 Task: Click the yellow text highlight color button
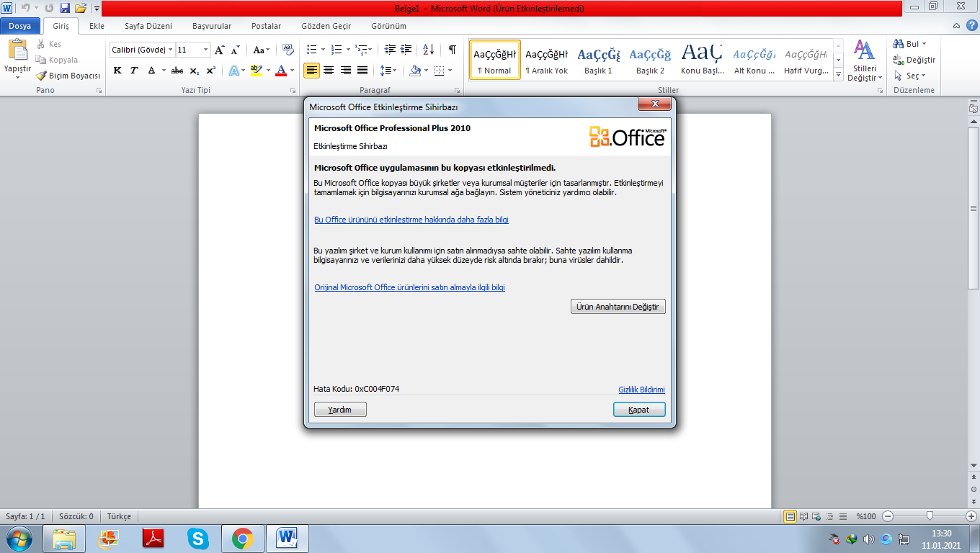(256, 71)
